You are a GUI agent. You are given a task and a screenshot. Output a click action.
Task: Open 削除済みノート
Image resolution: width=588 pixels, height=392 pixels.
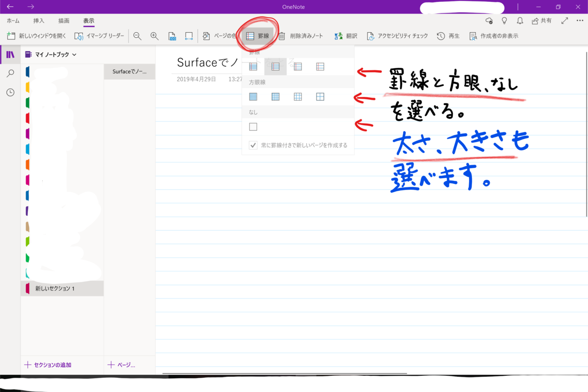(x=300, y=36)
